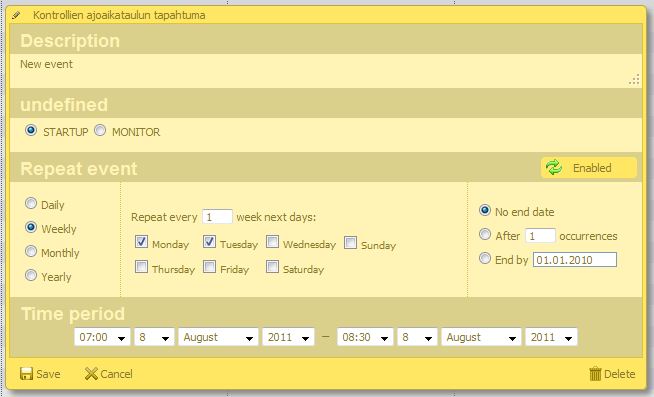
Task: Click the 01.01.2010 end date field
Action: pyautogui.click(x=575, y=260)
